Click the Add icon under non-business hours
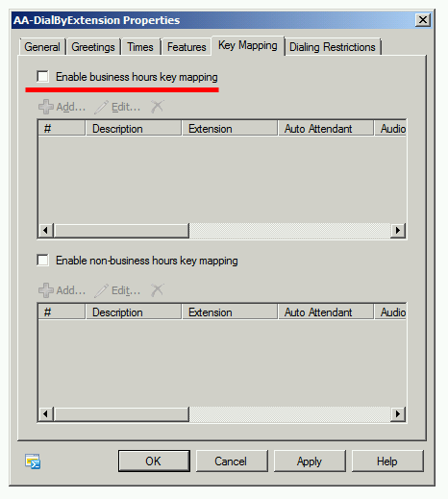Screen dimensions: 448x499 [46, 290]
